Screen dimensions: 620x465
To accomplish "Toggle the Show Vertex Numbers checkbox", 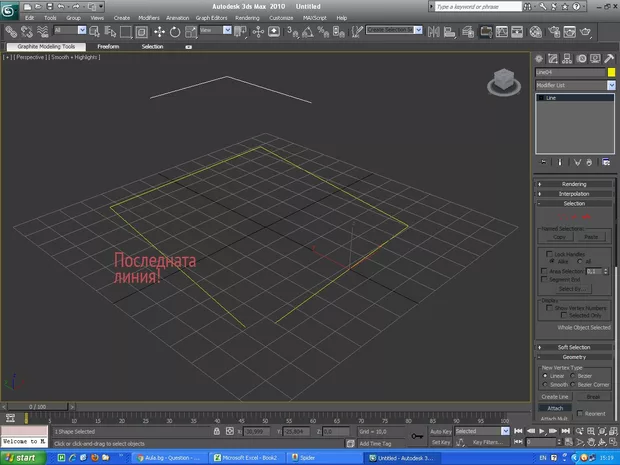I will click(x=550, y=308).
